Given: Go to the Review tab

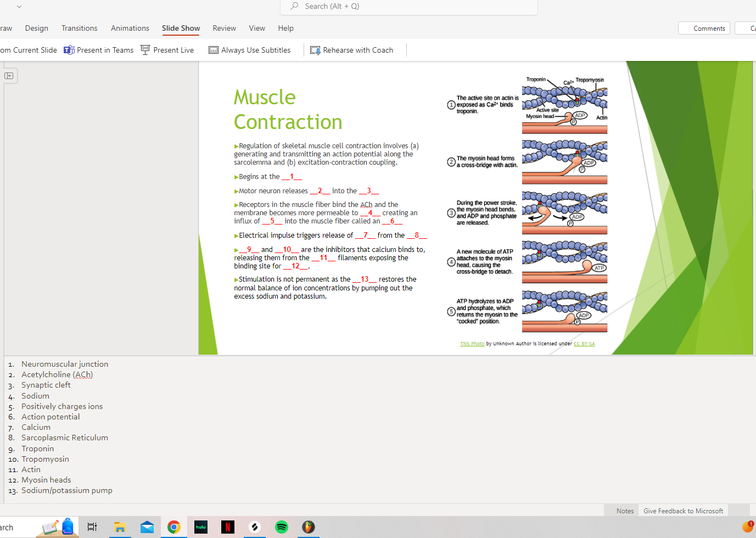Looking at the screenshot, I should 225,28.
